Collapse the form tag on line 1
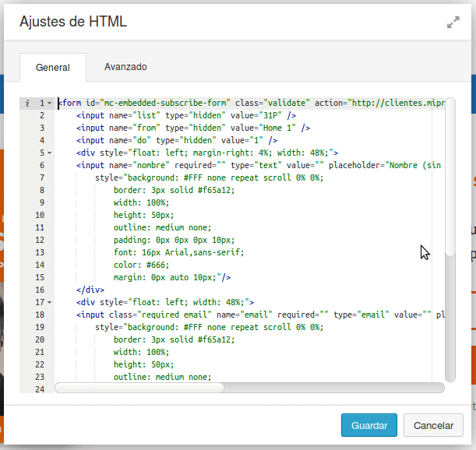The image size is (476, 450). point(50,103)
